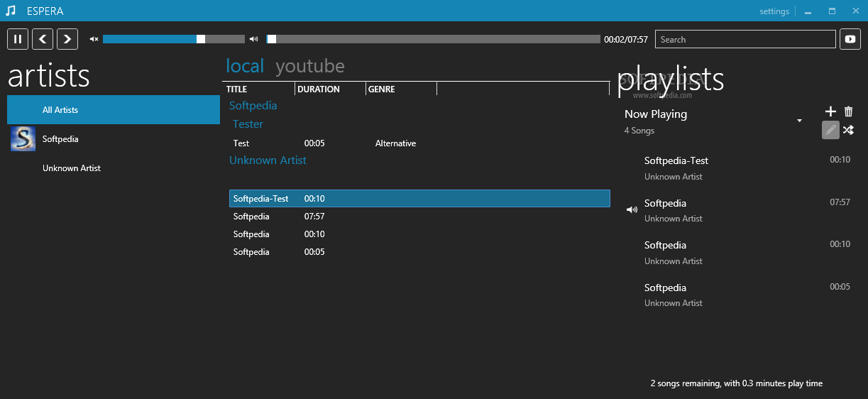This screenshot has height=399, width=868.
Task: Select Softpedia artist in sidebar
Action: 114,139
